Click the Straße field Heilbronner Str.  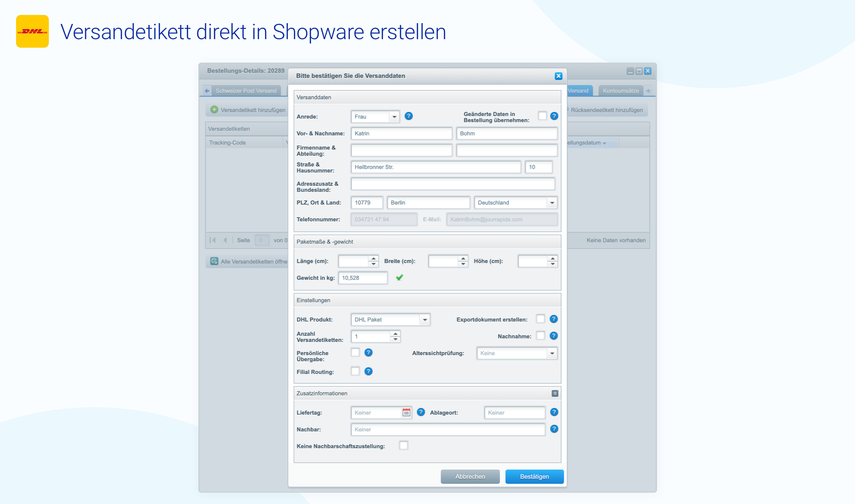pos(436,167)
